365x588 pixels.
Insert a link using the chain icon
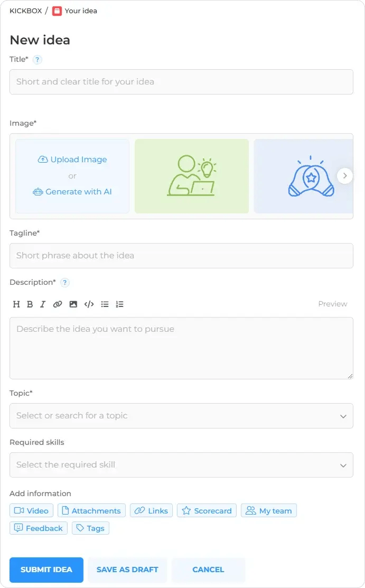[x=58, y=304]
